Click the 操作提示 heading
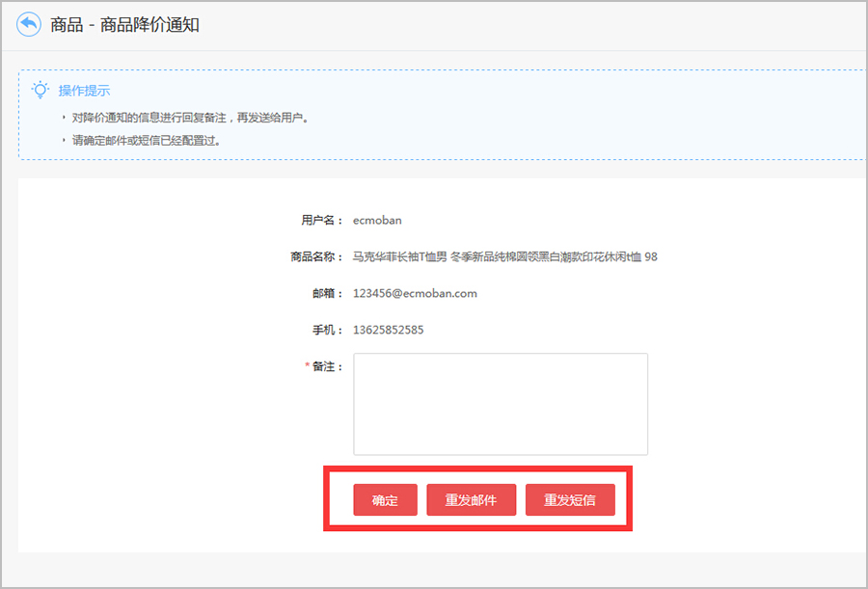 point(84,91)
